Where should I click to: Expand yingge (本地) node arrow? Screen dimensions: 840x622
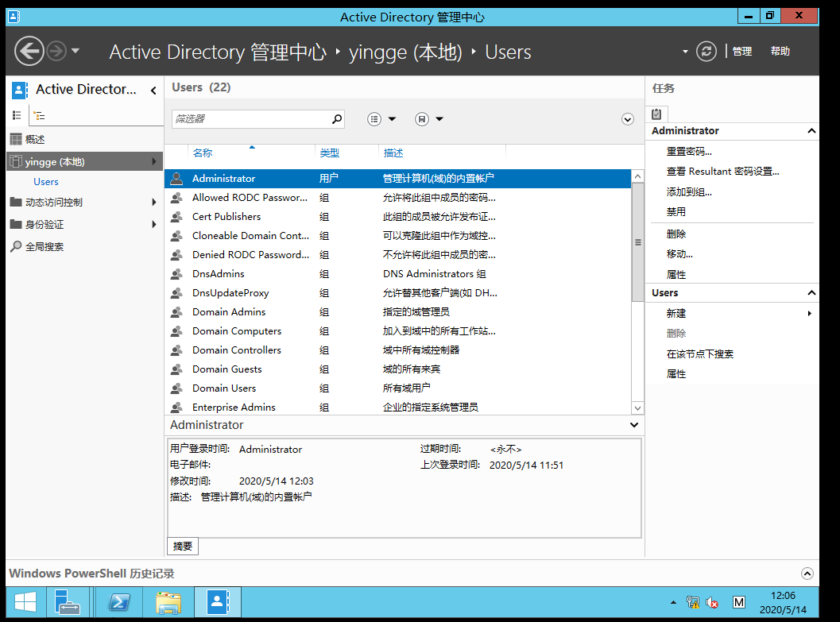click(154, 161)
